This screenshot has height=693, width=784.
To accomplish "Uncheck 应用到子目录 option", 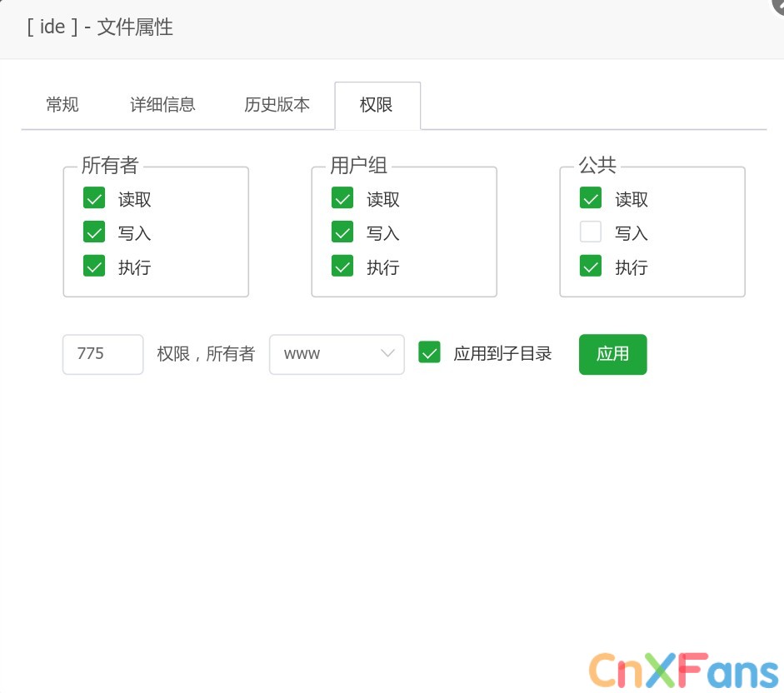I will point(430,352).
